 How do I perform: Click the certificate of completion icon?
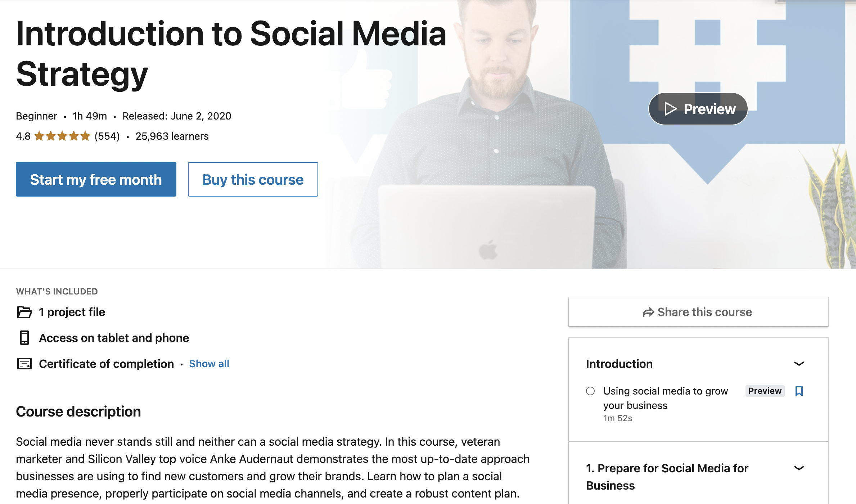pos(24,364)
